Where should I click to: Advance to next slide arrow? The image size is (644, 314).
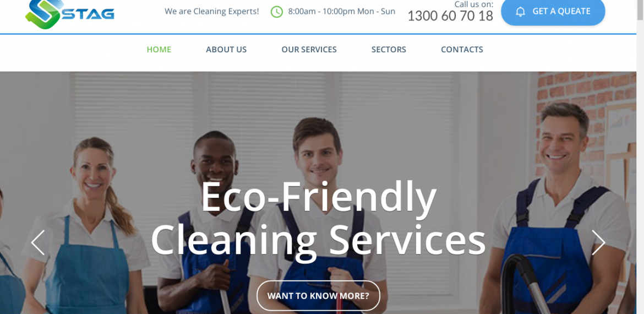pos(598,242)
